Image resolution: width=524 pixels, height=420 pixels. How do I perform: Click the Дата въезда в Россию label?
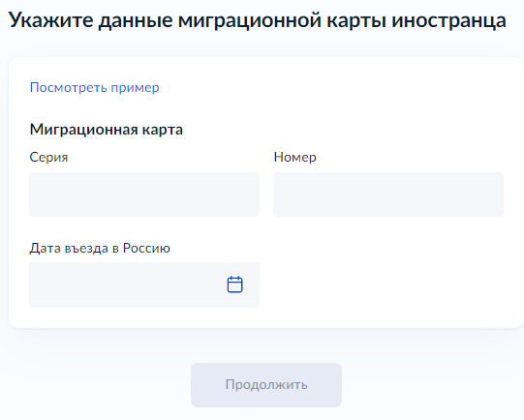[x=100, y=248]
